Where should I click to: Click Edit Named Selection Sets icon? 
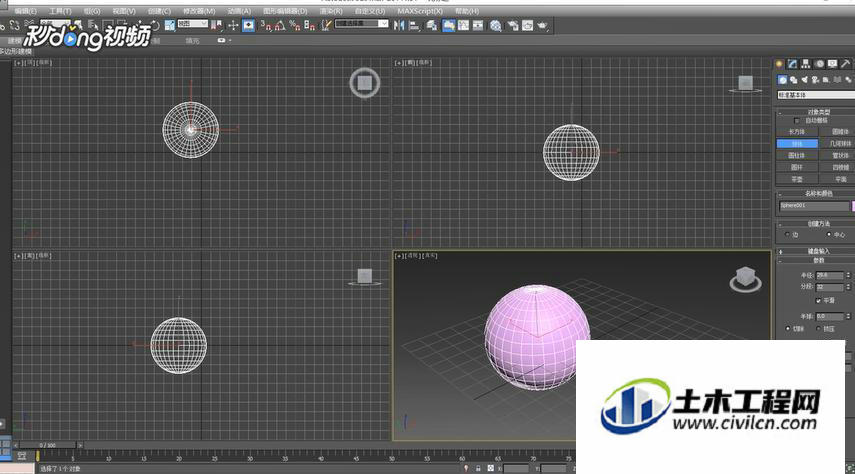[x=326, y=25]
